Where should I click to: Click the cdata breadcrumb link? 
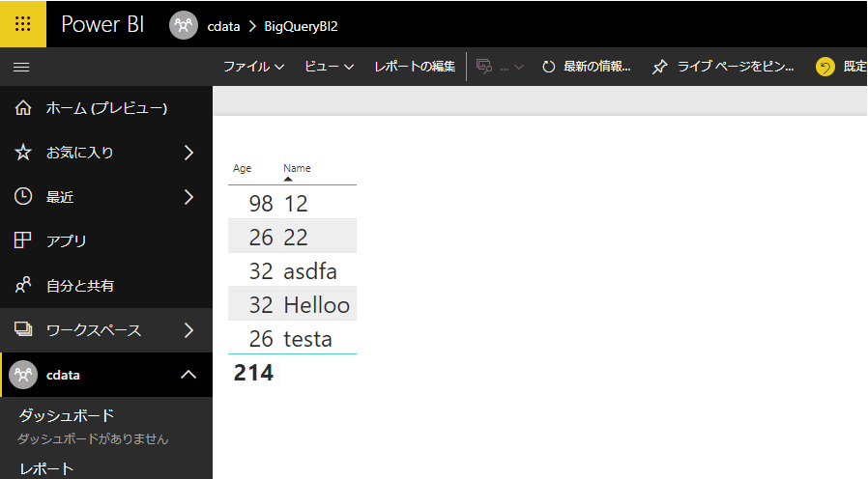point(223,26)
